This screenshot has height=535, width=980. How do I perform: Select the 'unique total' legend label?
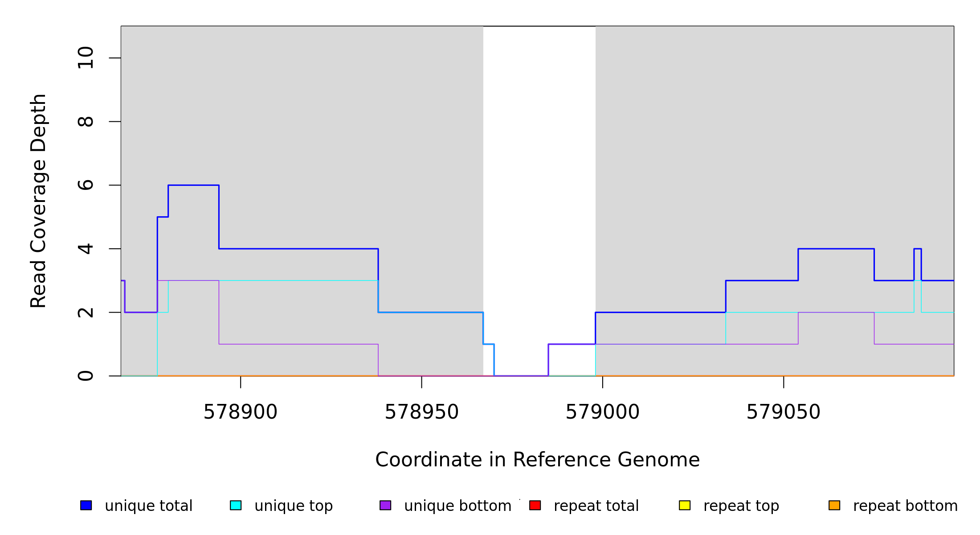148,506
